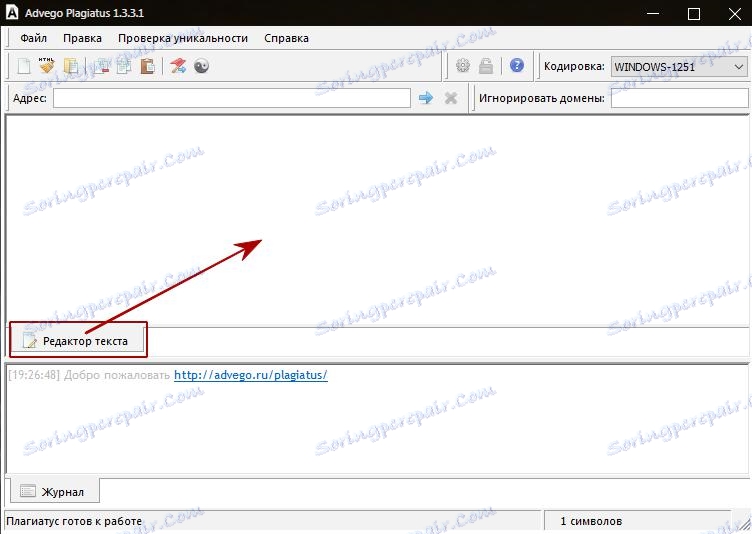Image resolution: width=752 pixels, height=534 pixels.
Task: Click the 1 символов counter in status bar
Action: click(591, 521)
